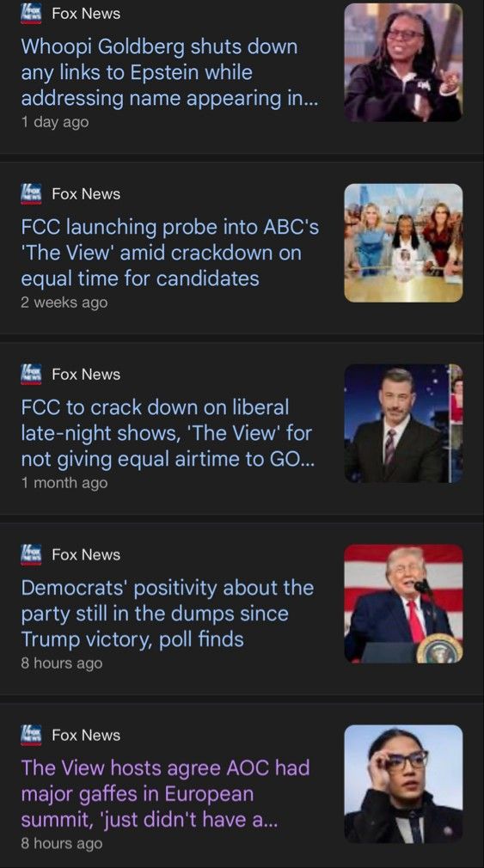Click Fox News source name above Democrats poll story
484x868 pixels.
tap(86, 555)
